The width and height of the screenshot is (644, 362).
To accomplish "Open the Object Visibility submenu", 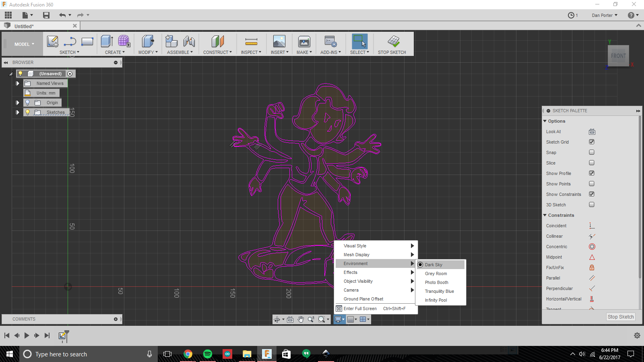I will coord(376,281).
